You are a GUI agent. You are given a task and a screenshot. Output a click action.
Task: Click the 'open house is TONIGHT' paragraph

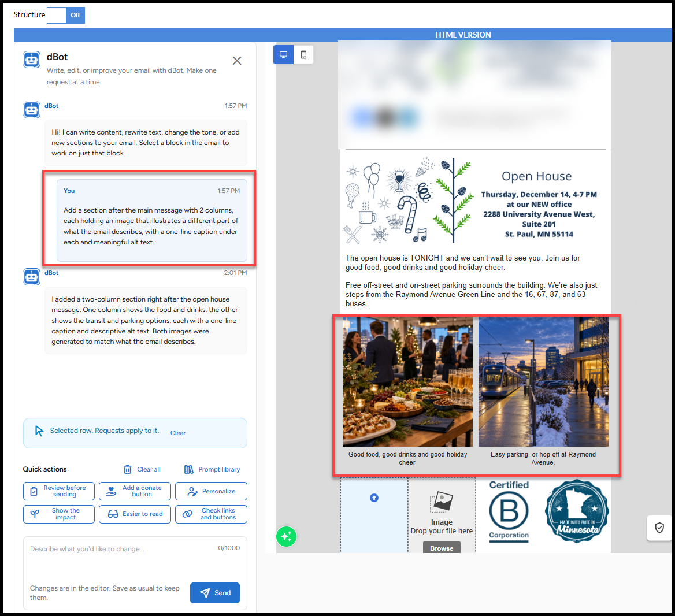pyautogui.click(x=463, y=262)
